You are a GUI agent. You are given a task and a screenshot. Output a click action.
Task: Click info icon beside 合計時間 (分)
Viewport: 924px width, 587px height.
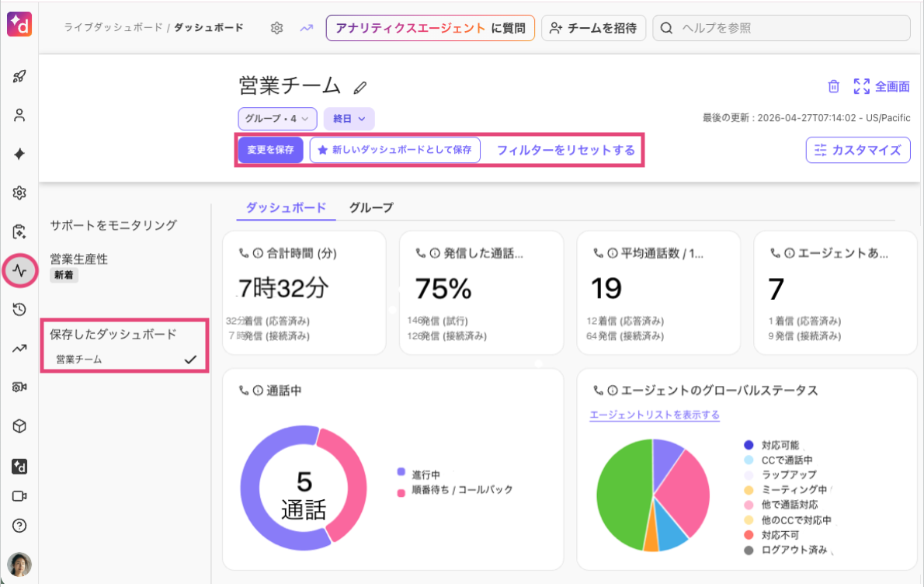coord(258,253)
